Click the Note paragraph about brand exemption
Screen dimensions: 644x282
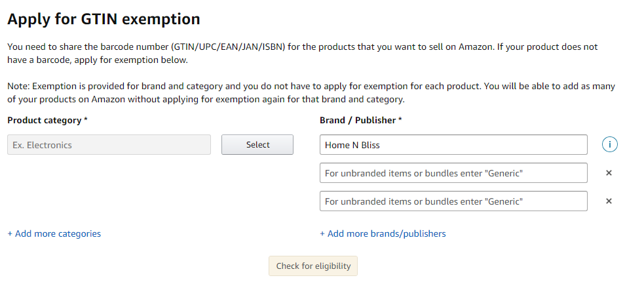311,93
